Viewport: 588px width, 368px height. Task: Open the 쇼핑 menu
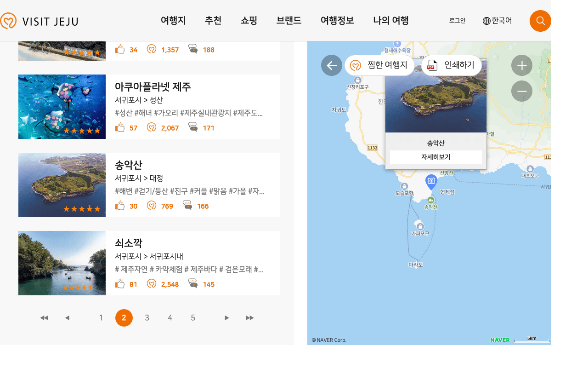[x=249, y=20]
